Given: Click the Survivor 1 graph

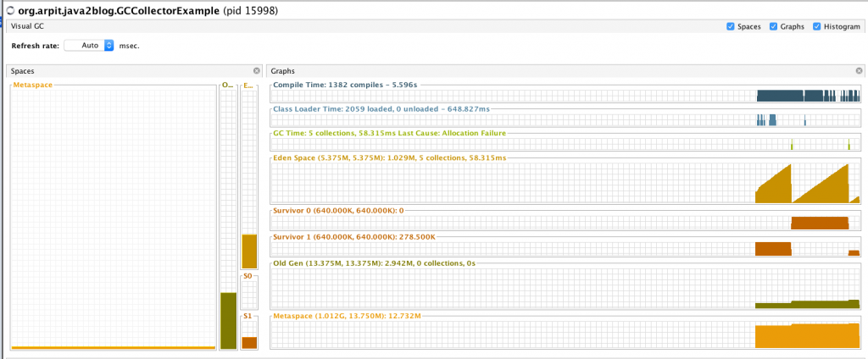Looking at the screenshot, I should pos(565,246).
